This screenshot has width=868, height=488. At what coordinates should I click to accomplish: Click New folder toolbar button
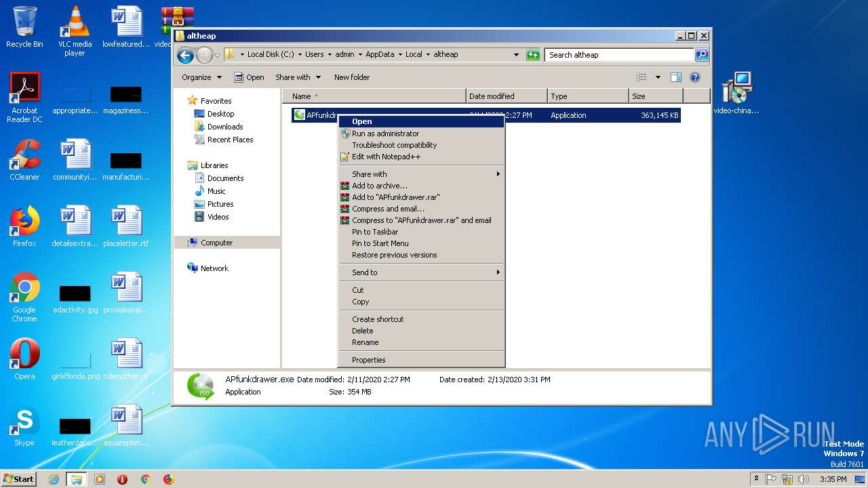pos(352,77)
